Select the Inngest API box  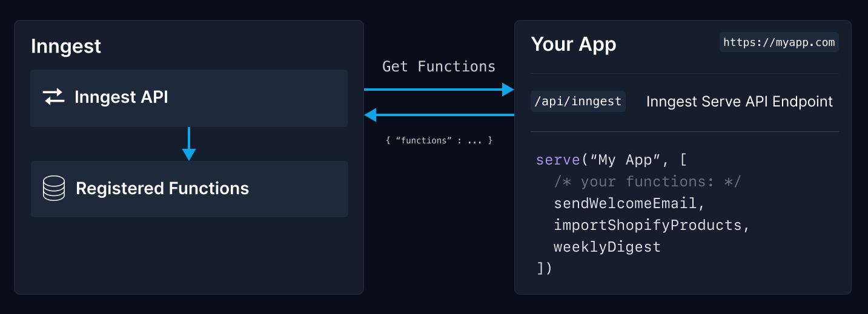pos(189,98)
